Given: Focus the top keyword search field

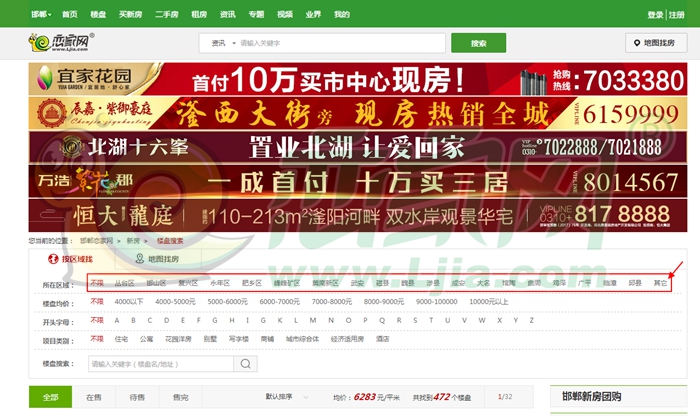Looking at the screenshot, I should 342,43.
